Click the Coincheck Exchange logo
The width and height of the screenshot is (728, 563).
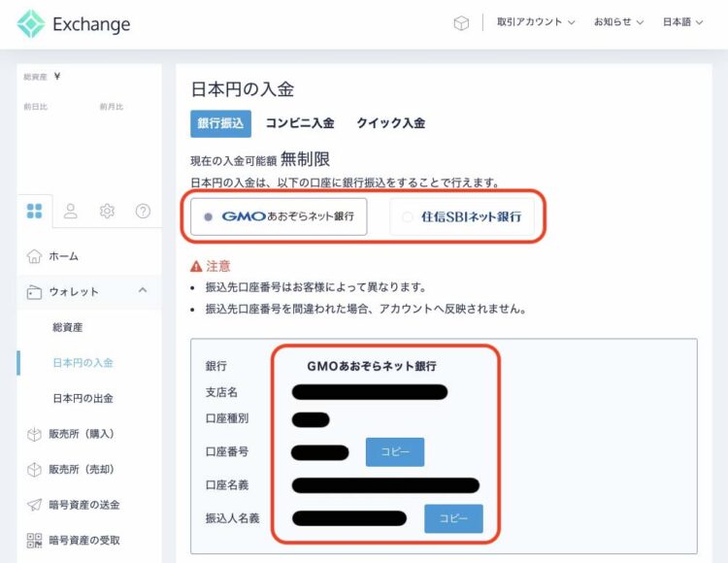[74, 23]
